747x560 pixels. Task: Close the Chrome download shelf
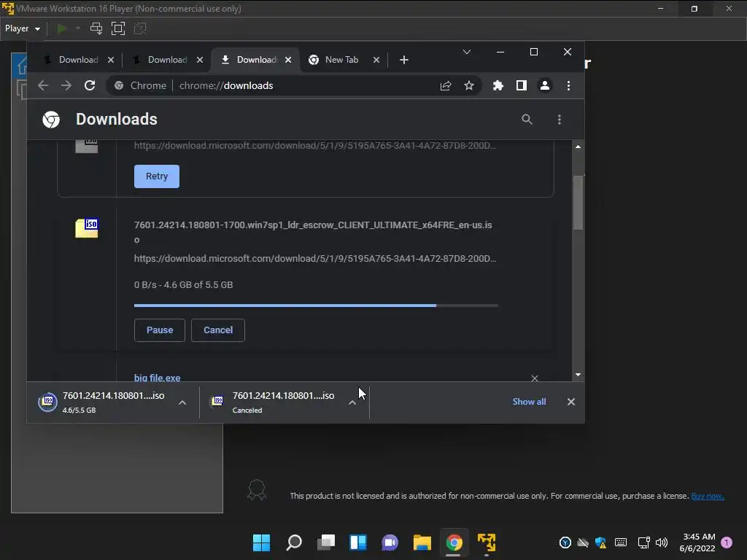coord(571,402)
